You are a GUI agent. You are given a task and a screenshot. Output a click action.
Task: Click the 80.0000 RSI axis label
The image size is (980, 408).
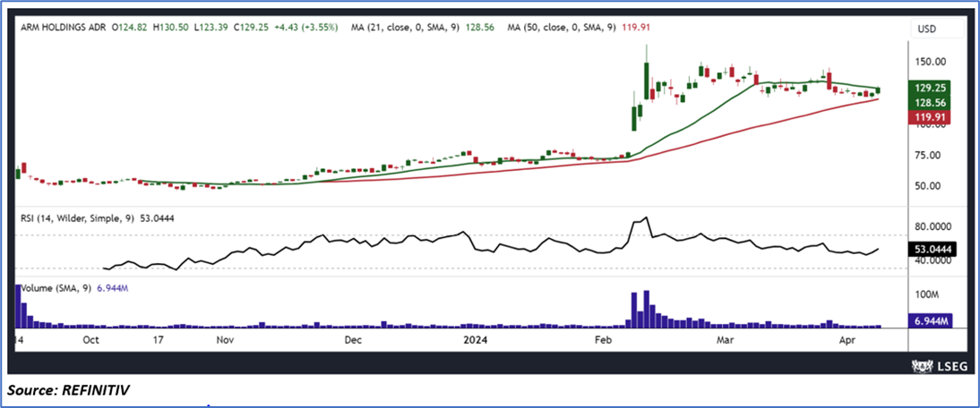(x=932, y=227)
